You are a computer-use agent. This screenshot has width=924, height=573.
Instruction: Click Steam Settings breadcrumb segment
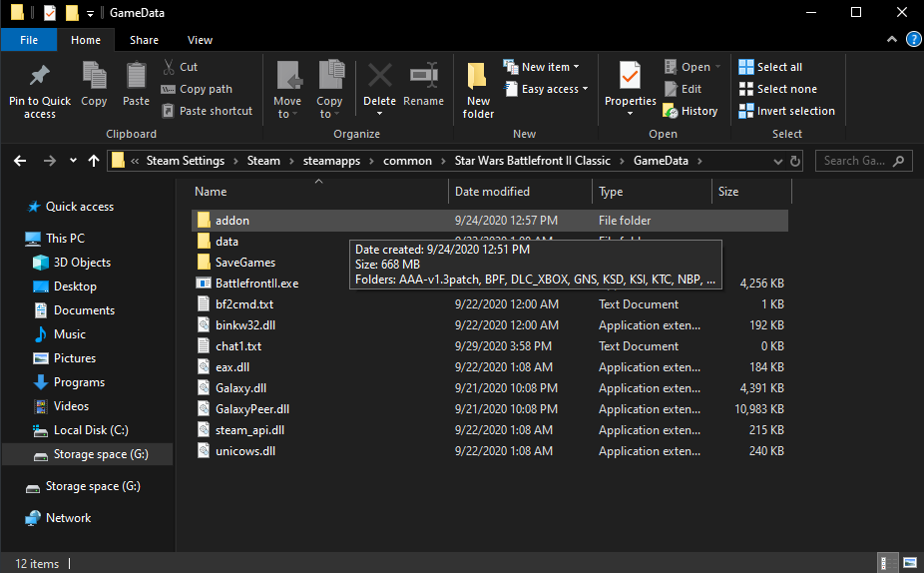[185, 161]
